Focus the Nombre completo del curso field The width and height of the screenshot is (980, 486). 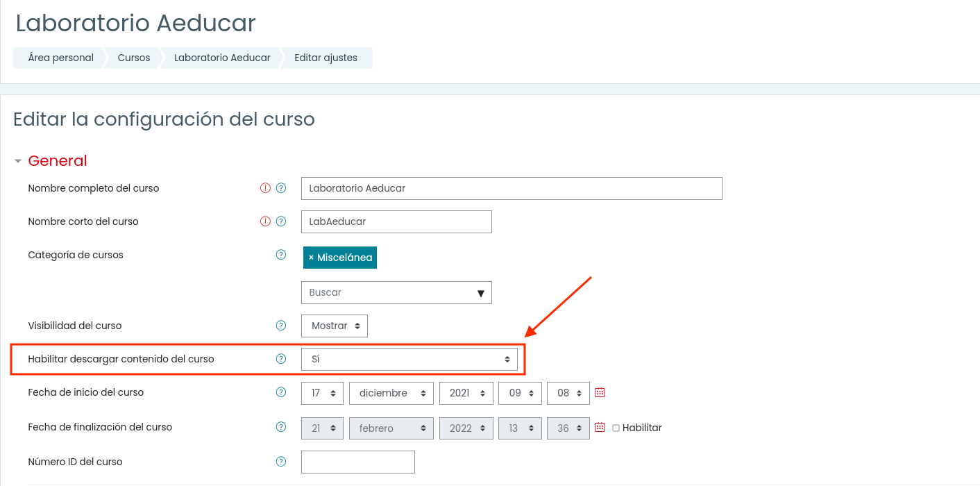point(512,189)
